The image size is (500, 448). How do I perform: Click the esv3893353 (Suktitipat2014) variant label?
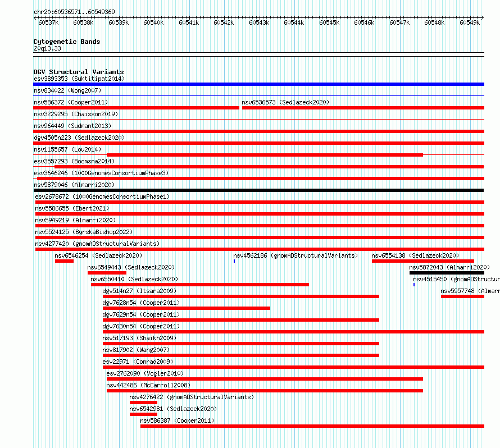79,79
